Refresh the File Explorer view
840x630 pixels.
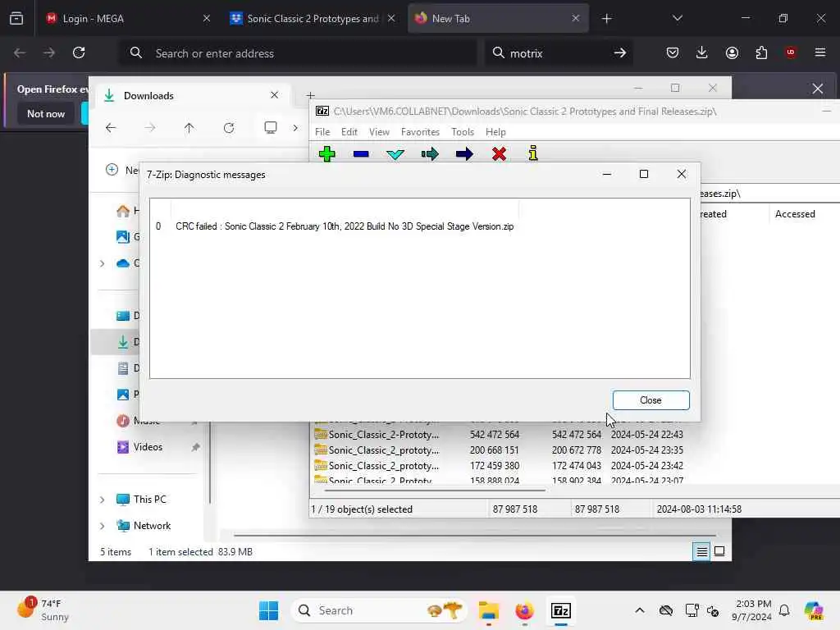(229, 127)
